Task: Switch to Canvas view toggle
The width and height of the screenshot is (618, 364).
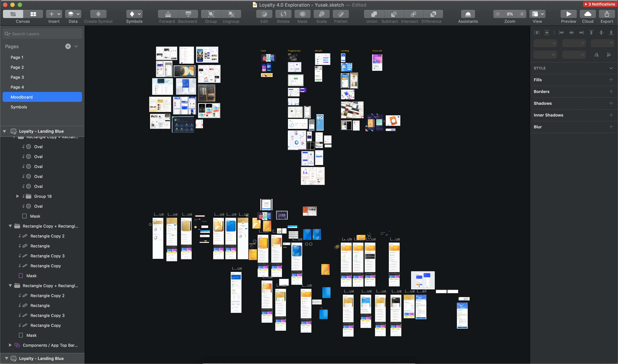Action: pyautogui.click(x=13, y=14)
